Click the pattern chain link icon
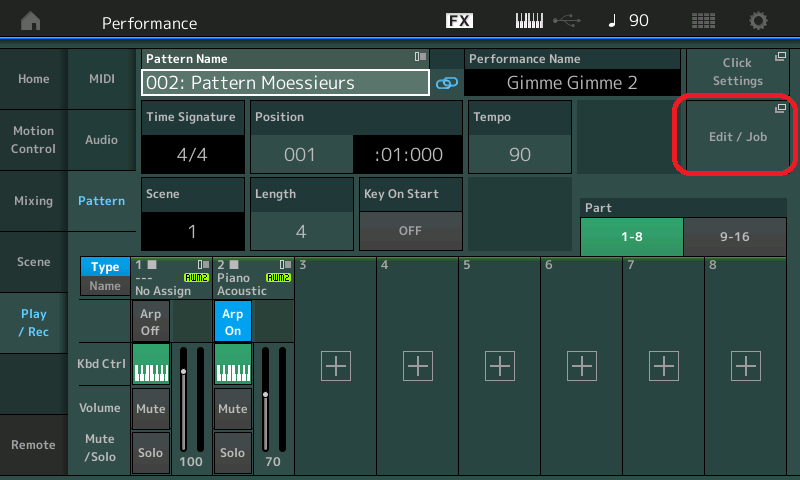This screenshot has width=800, height=480. [446, 83]
